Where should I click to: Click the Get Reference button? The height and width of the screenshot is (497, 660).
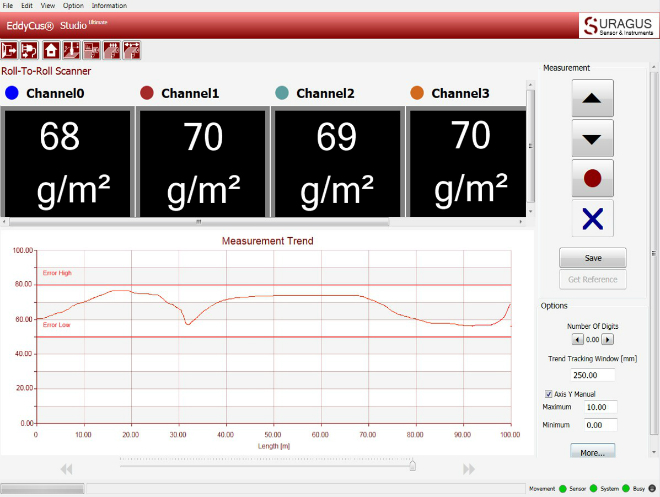tap(593, 279)
